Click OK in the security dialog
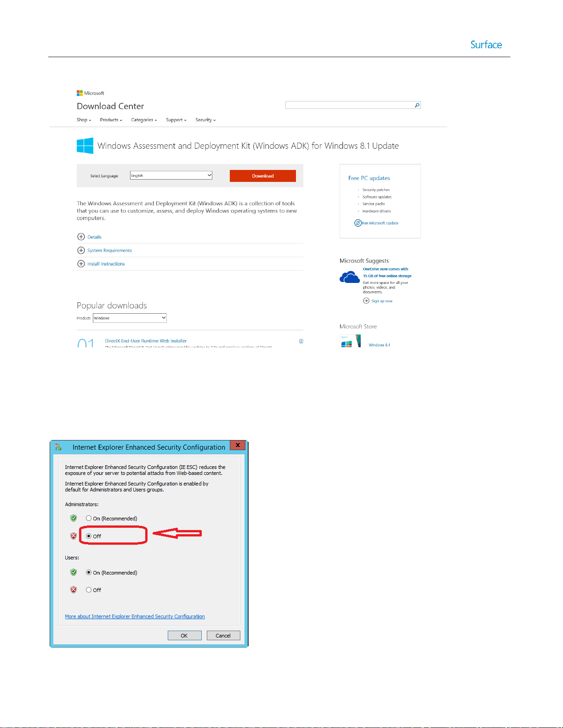The image size is (563, 728). [x=184, y=636]
